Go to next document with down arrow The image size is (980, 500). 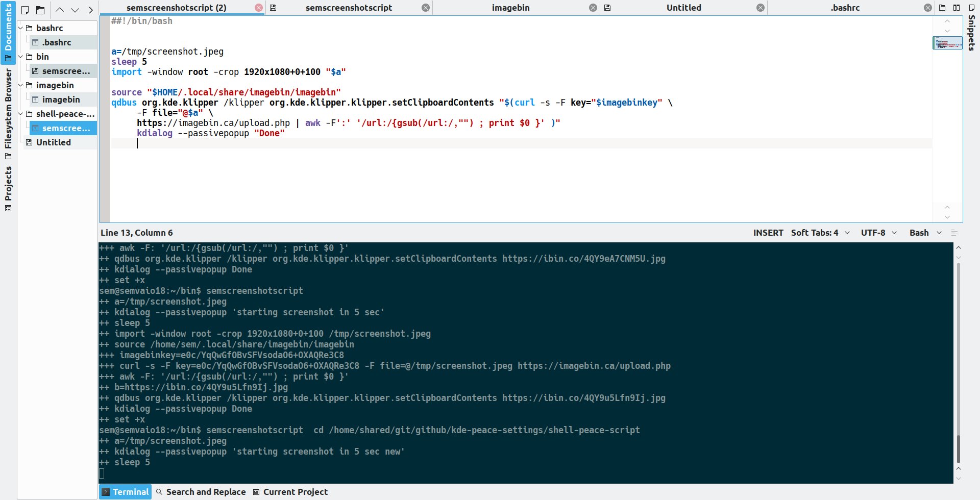tap(75, 10)
